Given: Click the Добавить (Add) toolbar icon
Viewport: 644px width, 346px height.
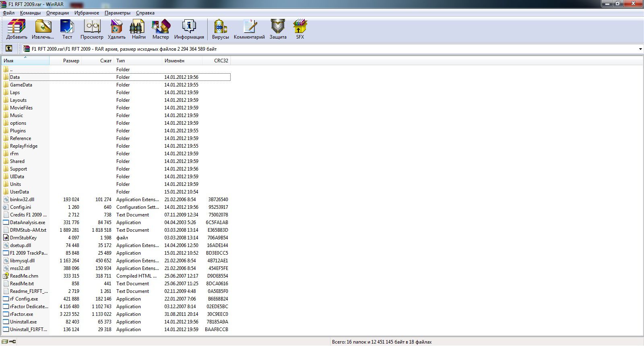Looking at the screenshot, I should (x=17, y=27).
